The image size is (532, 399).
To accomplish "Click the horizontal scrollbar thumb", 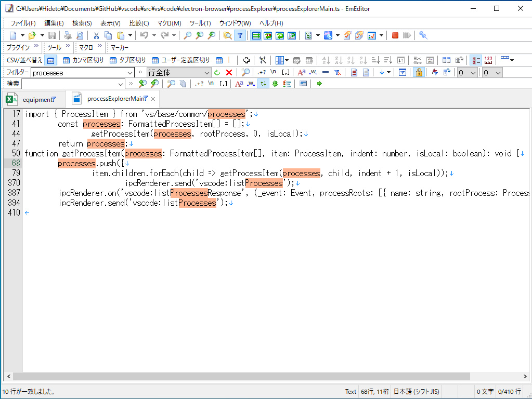I will [x=241, y=376].
